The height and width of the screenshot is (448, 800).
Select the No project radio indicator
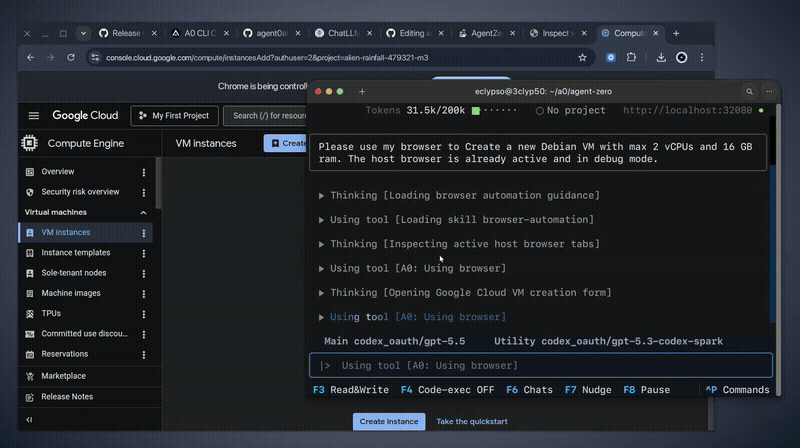tap(539, 111)
